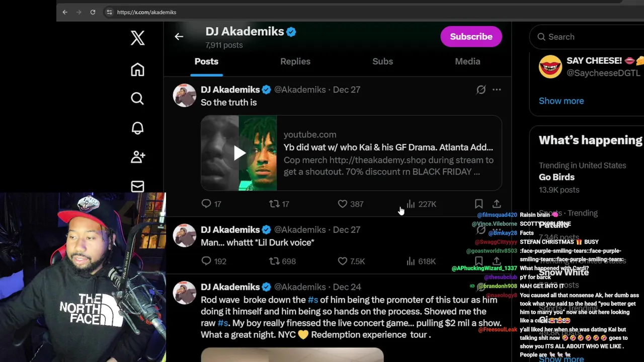The width and height of the screenshot is (644, 362).
Task: Open the three-dot menu on first post
Action: [497, 89]
